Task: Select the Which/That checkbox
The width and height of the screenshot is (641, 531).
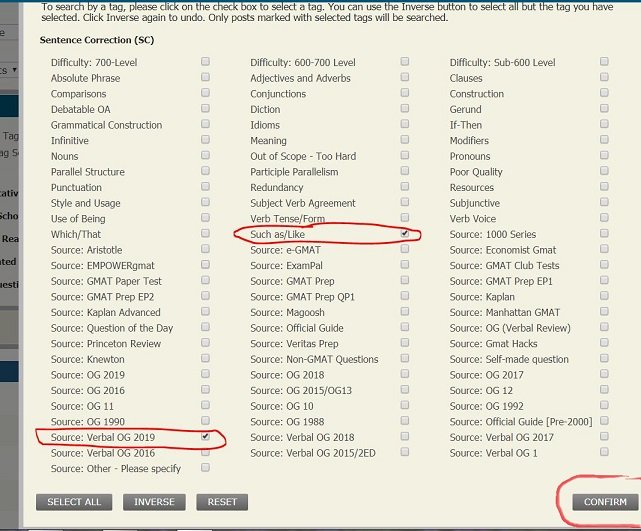Action: click(x=205, y=233)
